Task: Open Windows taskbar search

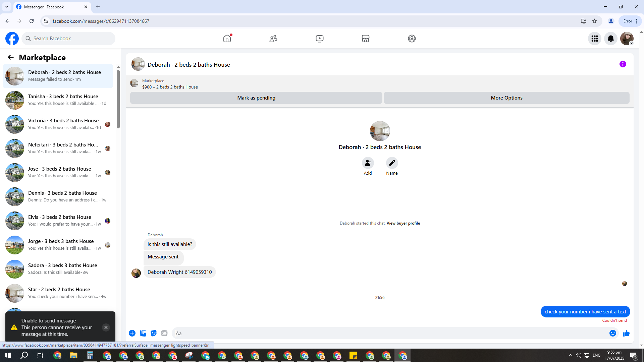Action: click(x=24, y=355)
